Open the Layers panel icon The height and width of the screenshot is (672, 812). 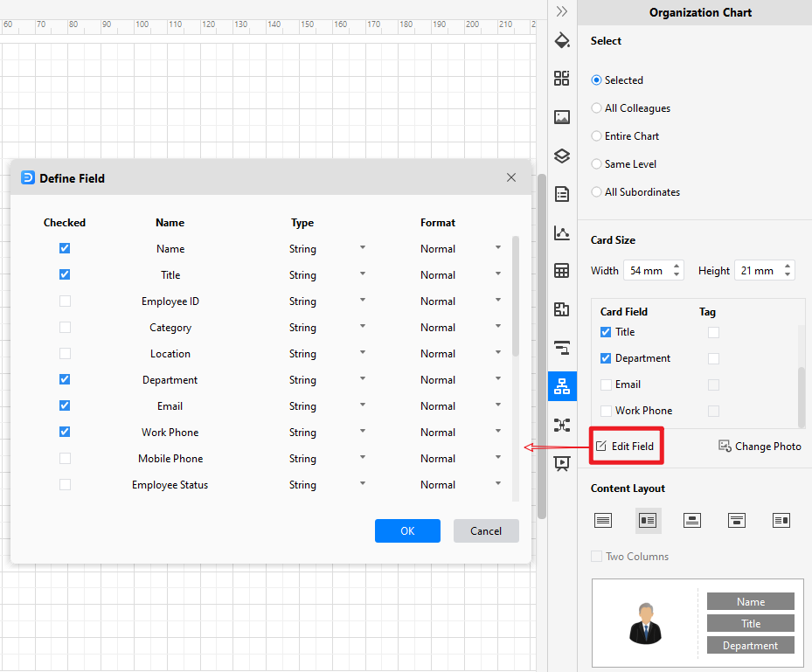point(562,156)
